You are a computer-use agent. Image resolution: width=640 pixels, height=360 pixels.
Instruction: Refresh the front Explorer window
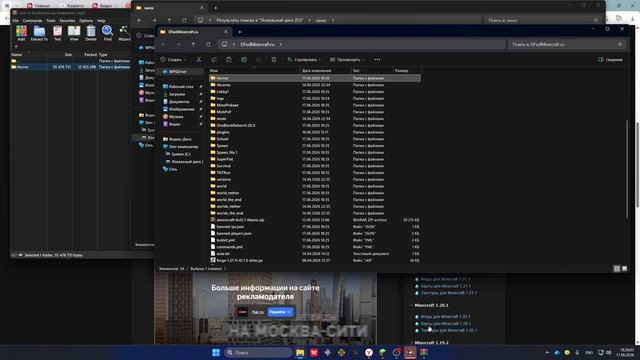coord(208,44)
